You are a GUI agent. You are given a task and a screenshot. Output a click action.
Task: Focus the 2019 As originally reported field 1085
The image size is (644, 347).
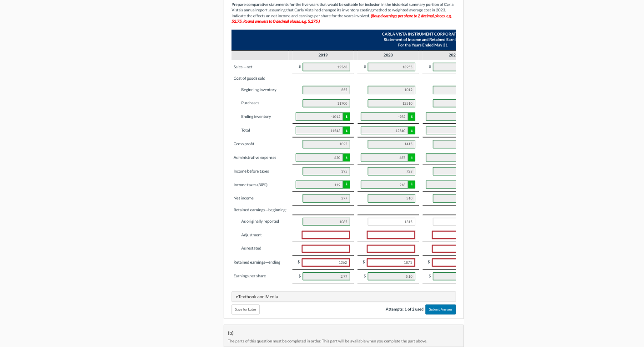pyautogui.click(x=326, y=222)
